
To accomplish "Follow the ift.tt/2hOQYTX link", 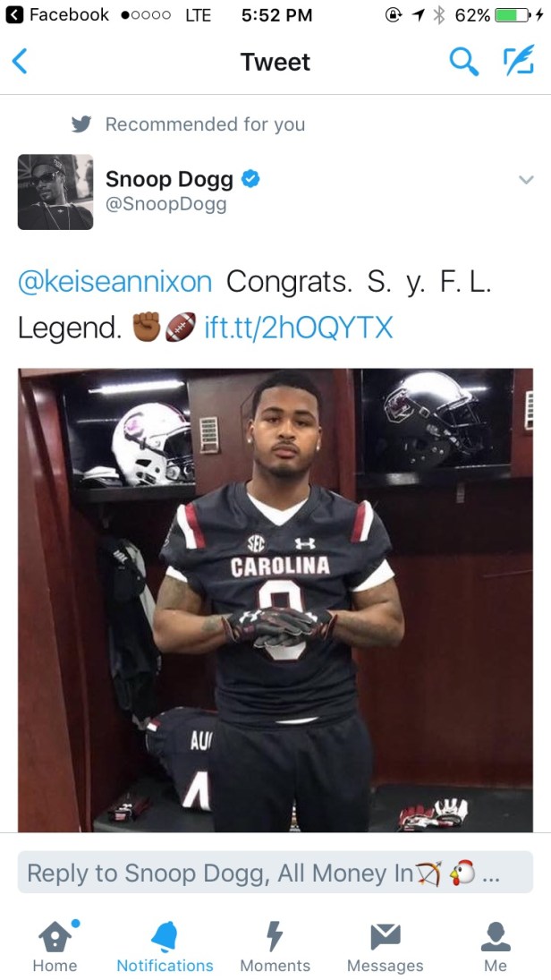I will coord(299,327).
